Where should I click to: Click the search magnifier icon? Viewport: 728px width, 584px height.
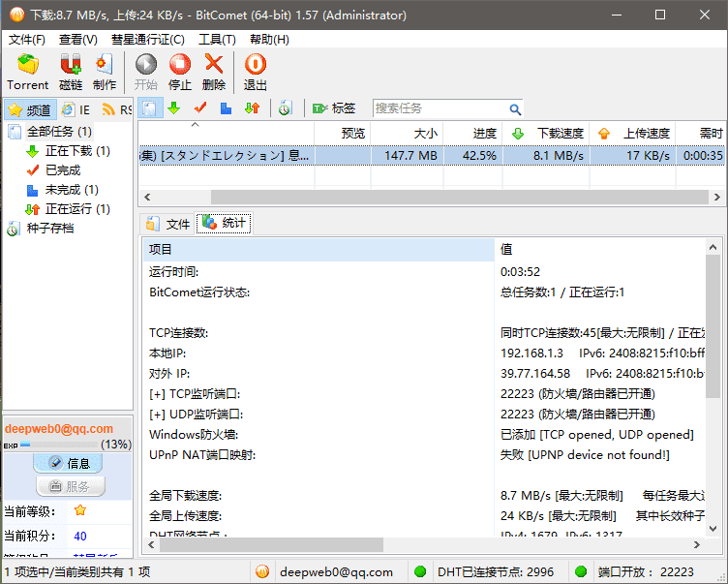pos(514,109)
